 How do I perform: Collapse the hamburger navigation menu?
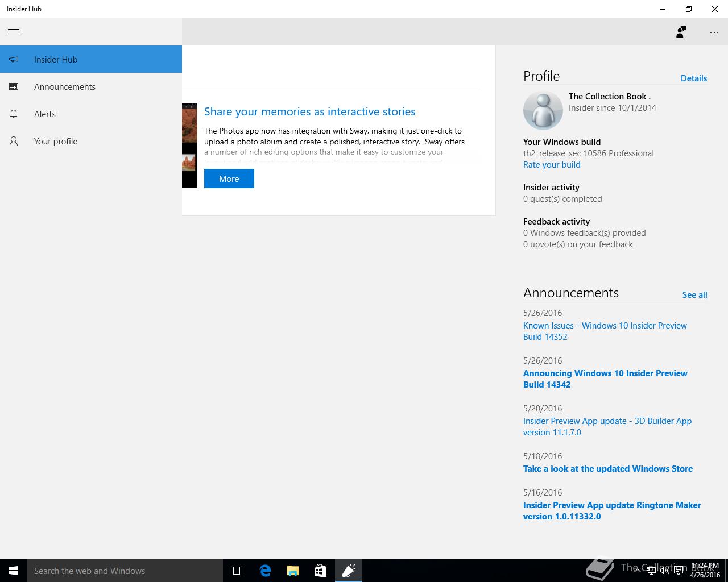(14, 32)
